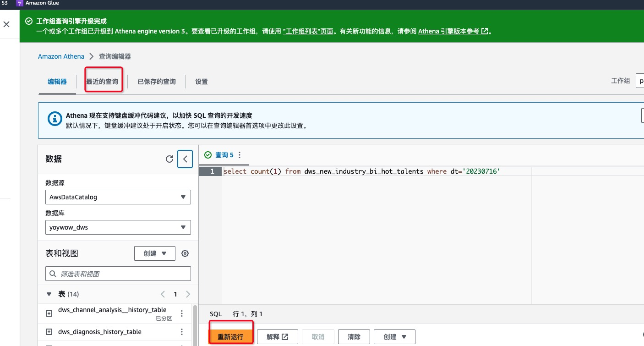Click the 行 1，列 1 status text
This screenshot has width=644, height=346.
248,314
